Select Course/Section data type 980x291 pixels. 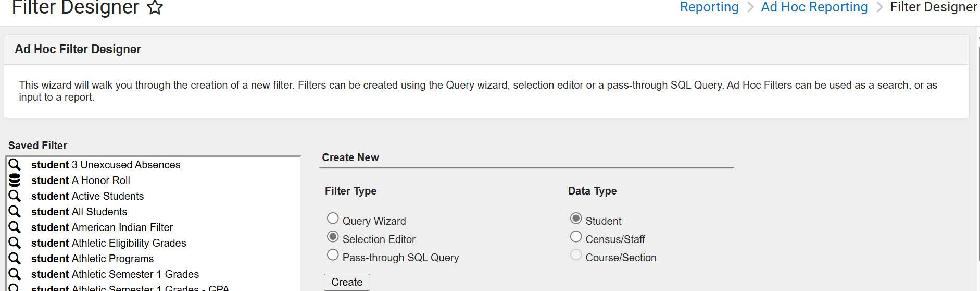[x=576, y=255]
